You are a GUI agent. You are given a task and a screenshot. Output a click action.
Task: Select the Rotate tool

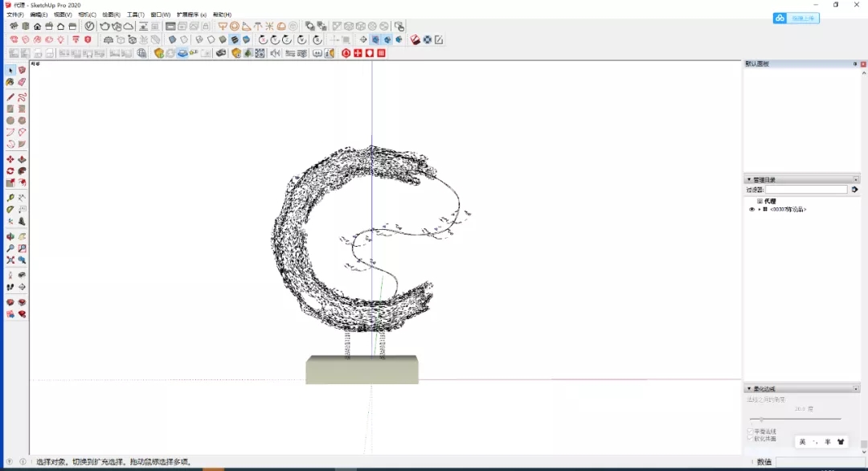[x=10, y=171]
